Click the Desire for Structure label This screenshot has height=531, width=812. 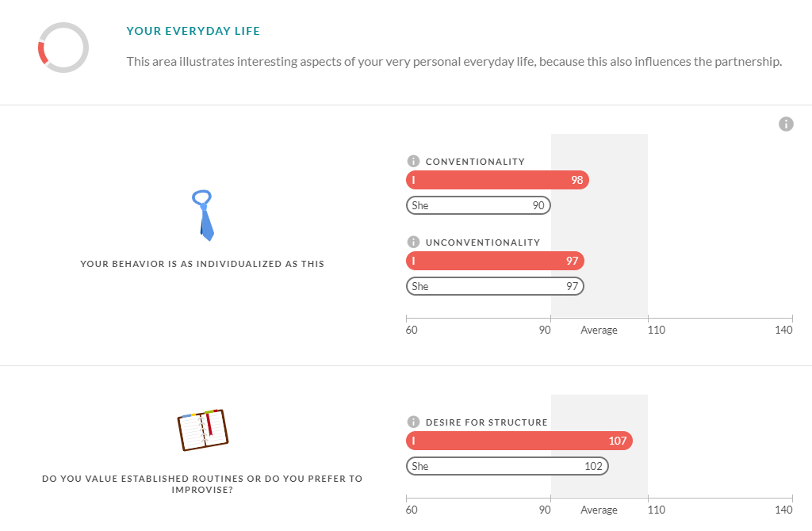pyautogui.click(x=486, y=422)
